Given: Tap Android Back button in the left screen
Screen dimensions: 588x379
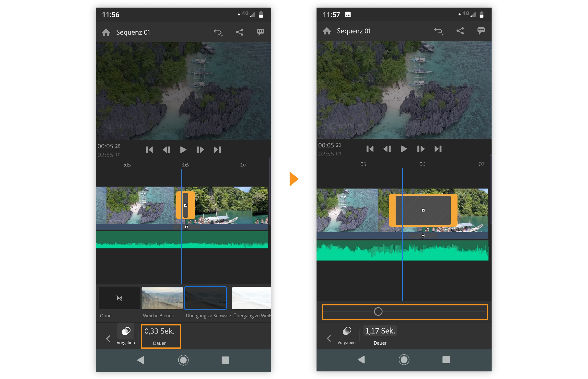Looking at the screenshot, I should coord(141,360).
